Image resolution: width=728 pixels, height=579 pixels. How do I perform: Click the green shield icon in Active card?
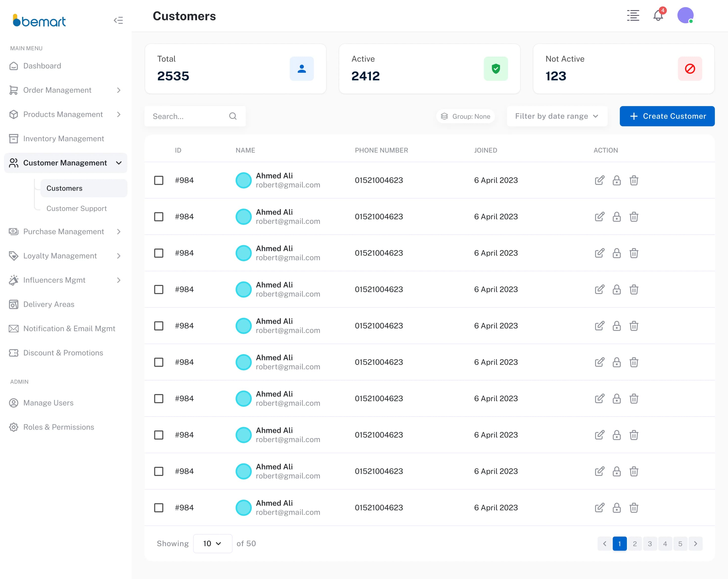coord(496,68)
